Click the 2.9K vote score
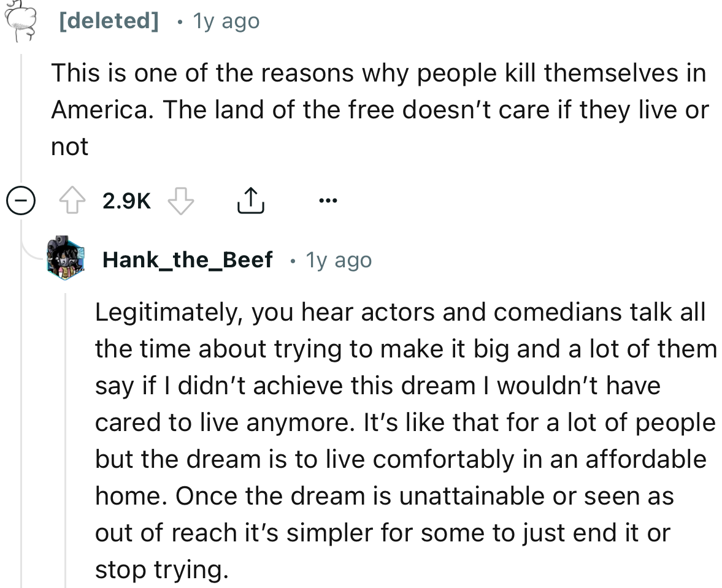This screenshot has height=588, width=722. (126, 199)
